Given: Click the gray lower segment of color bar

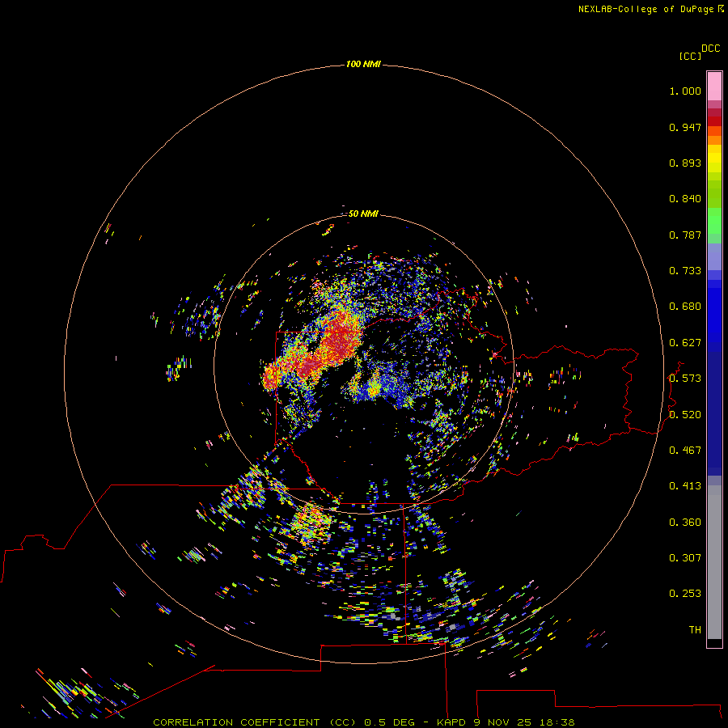Looking at the screenshot, I should 714,562.
